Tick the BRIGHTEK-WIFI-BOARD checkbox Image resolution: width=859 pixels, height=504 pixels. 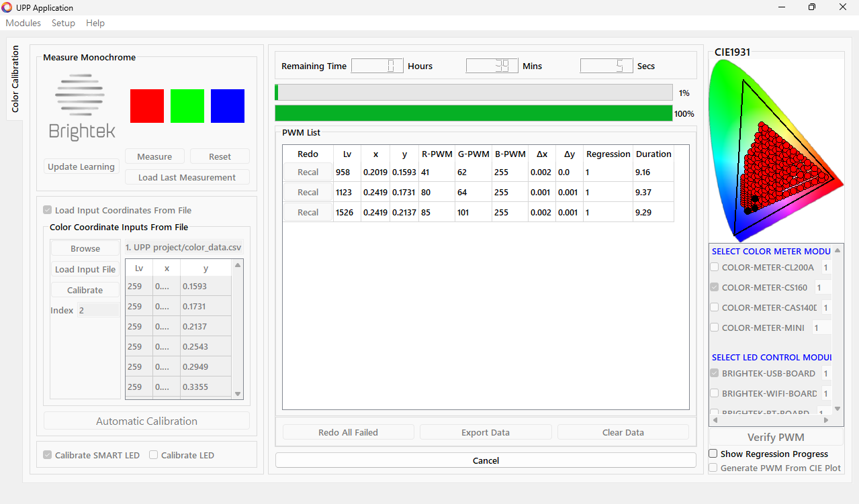pos(715,394)
